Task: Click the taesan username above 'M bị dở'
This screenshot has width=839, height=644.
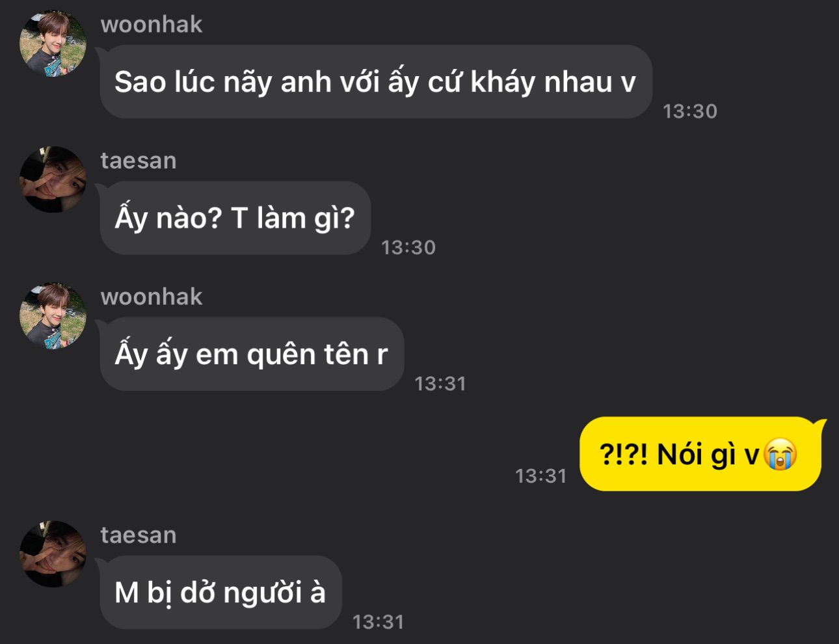Action: pos(139,535)
